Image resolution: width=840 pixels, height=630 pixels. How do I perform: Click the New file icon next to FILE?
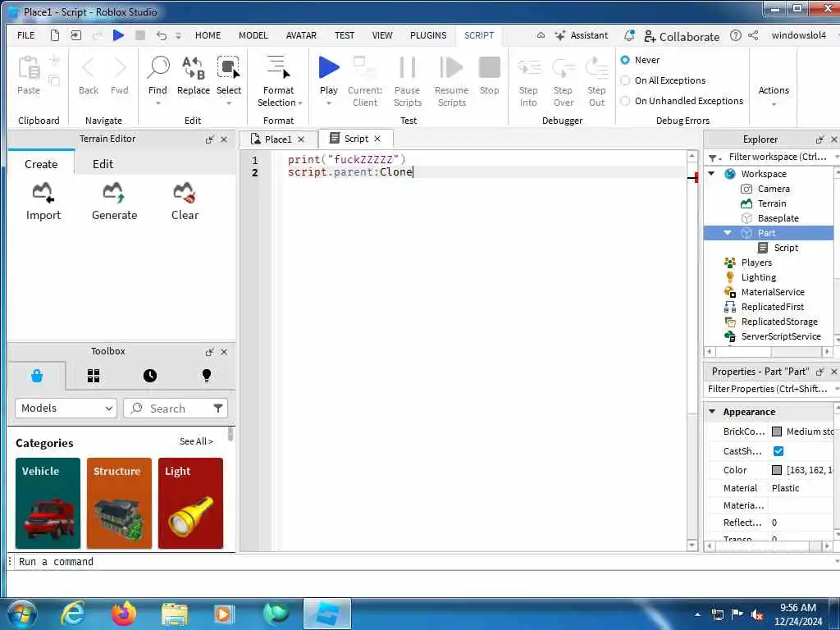[55, 35]
